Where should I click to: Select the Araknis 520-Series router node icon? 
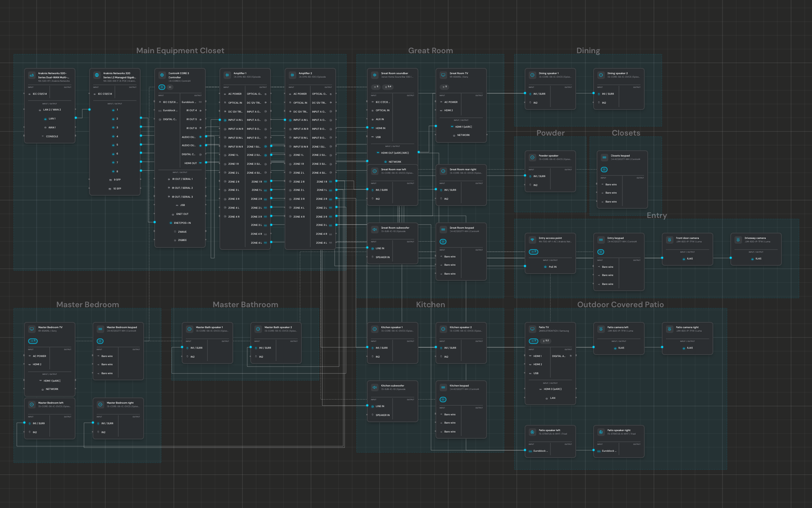[x=31, y=75]
